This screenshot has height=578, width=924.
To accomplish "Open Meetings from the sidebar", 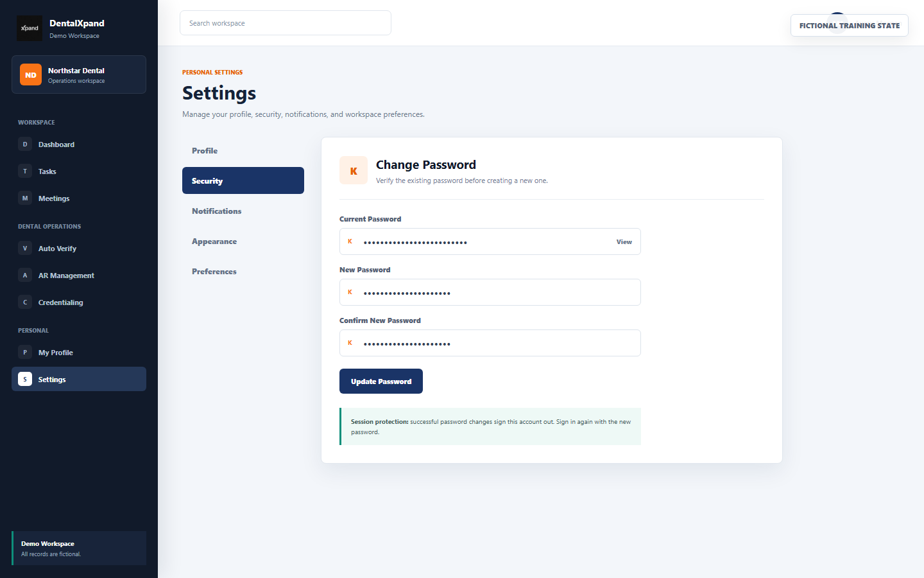I will click(x=79, y=198).
